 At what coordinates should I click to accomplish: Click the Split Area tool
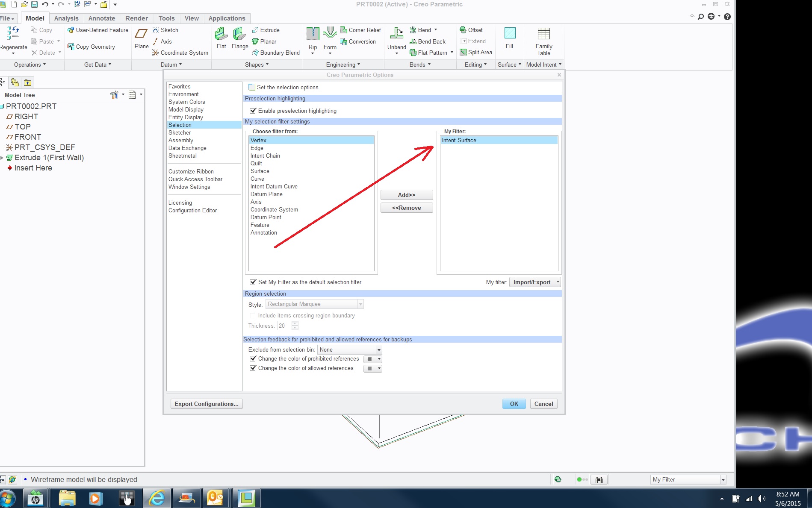tap(475, 52)
